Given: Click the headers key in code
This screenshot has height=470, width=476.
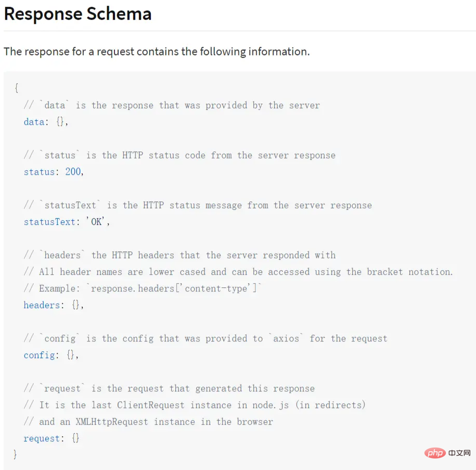Looking at the screenshot, I should [42, 305].
